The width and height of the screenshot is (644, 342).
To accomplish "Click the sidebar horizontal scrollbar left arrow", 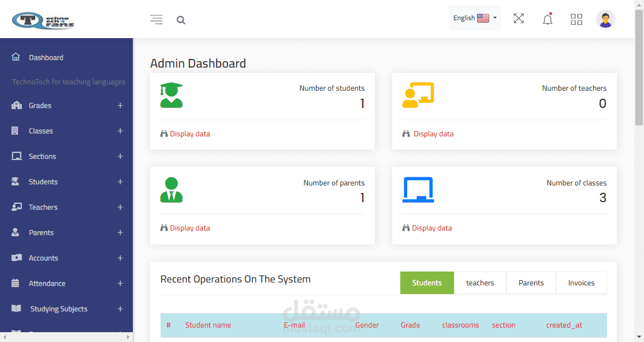I will [5, 337].
